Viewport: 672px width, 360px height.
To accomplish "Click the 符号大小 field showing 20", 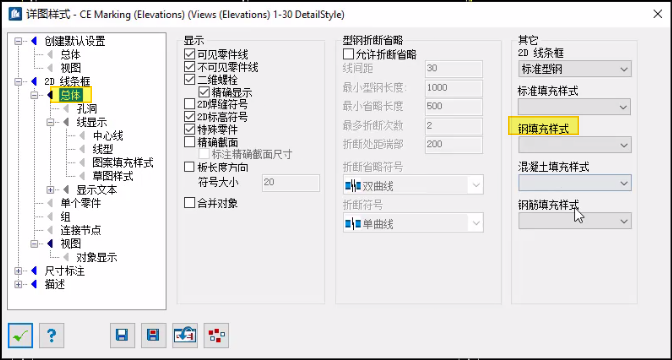I will (291, 183).
